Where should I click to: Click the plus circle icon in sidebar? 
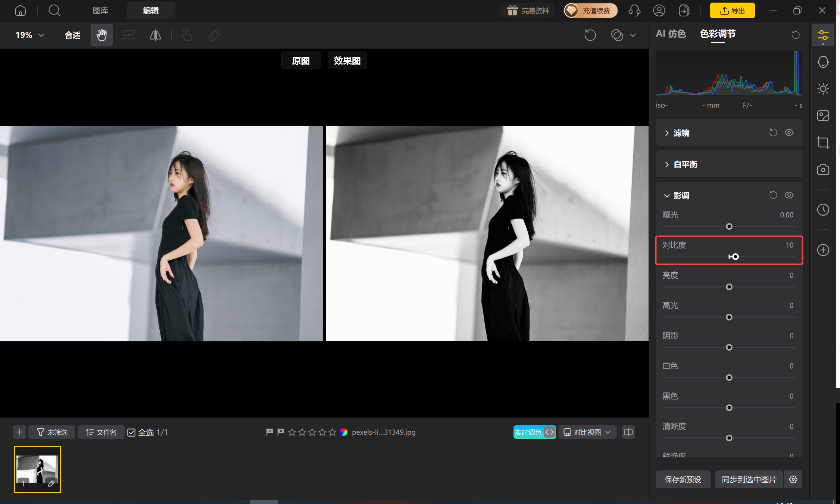[x=823, y=250]
